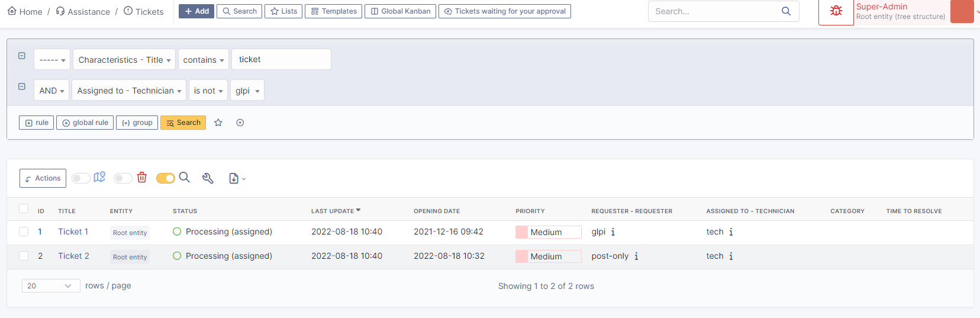This screenshot has width=980, height=318.
Task: Open Ticket 1 link
Action: [73, 232]
